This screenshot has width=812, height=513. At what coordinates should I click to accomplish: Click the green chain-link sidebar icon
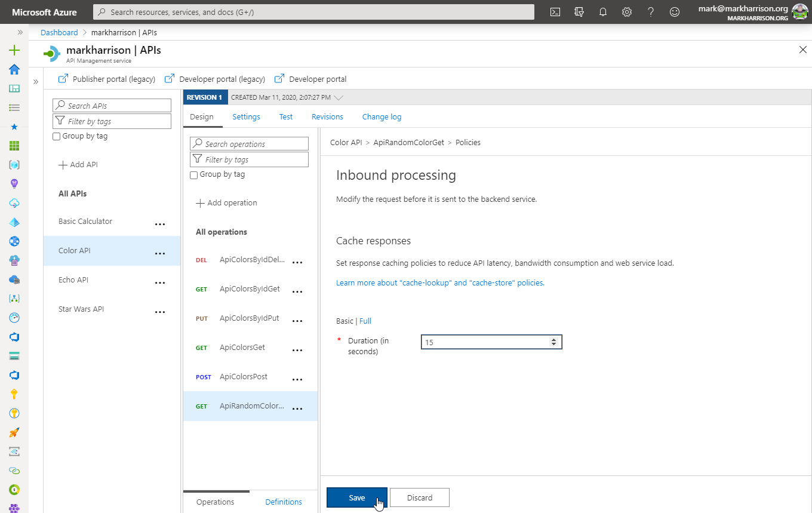[x=14, y=471]
